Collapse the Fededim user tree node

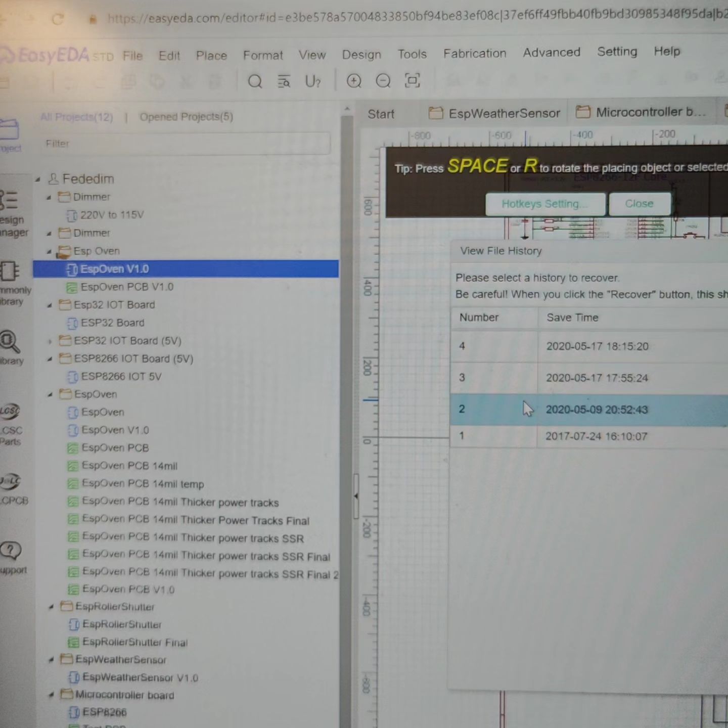pyautogui.click(x=38, y=179)
